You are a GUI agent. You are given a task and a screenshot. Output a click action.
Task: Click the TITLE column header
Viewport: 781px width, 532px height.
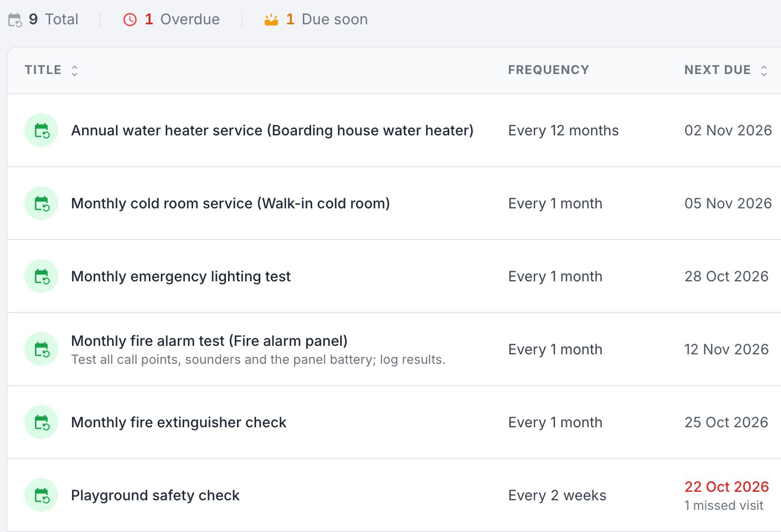coord(43,70)
